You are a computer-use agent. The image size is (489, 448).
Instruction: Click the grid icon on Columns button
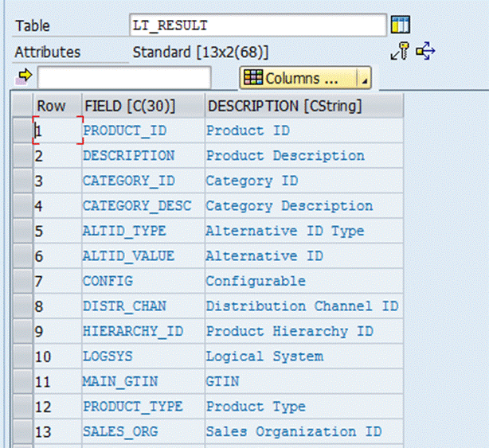253,77
